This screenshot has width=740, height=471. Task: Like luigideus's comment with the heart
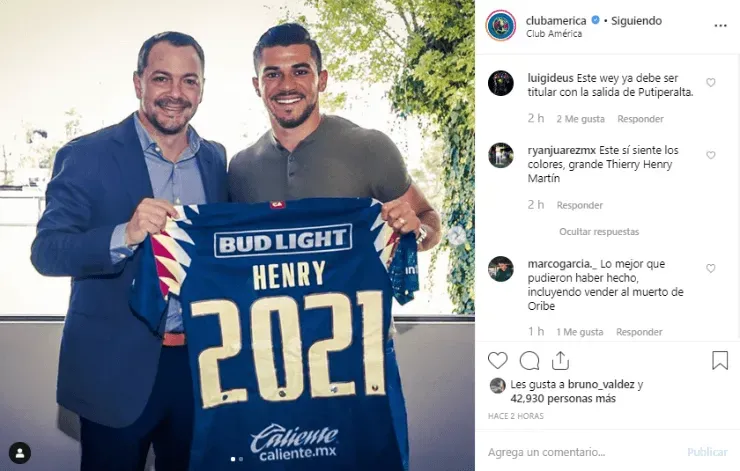point(710,83)
